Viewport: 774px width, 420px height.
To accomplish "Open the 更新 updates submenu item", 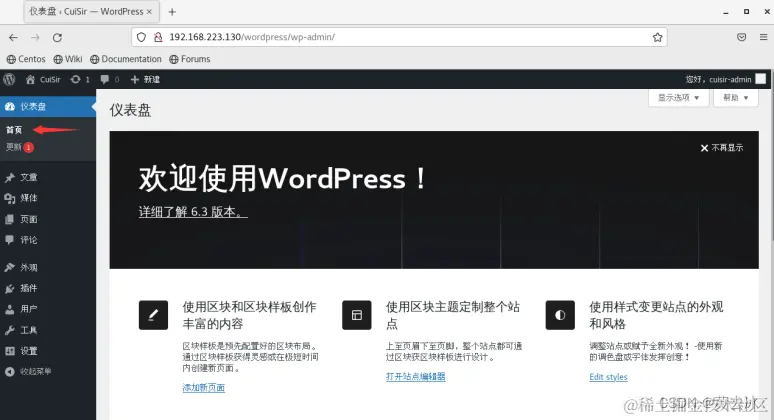I will 20,147.
